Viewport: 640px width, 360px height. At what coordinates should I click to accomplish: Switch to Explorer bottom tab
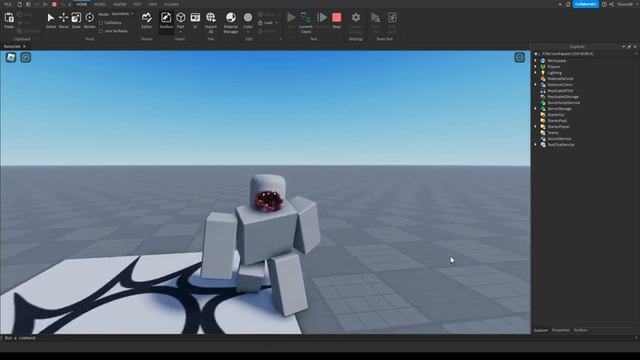pyautogui.click(x=541, y=330)
